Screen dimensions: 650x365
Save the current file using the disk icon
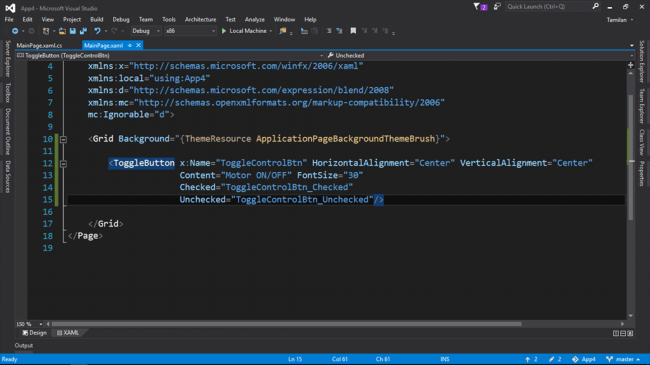(73, 31)
